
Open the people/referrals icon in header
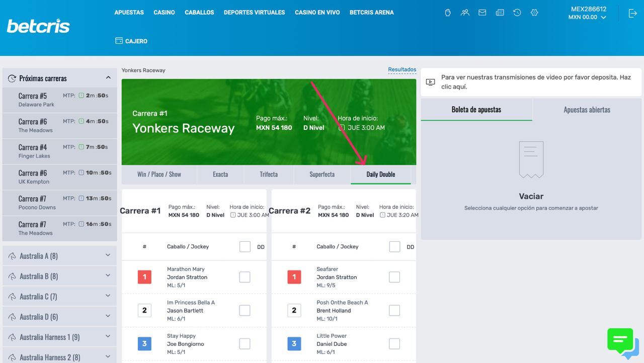[465, 13]
